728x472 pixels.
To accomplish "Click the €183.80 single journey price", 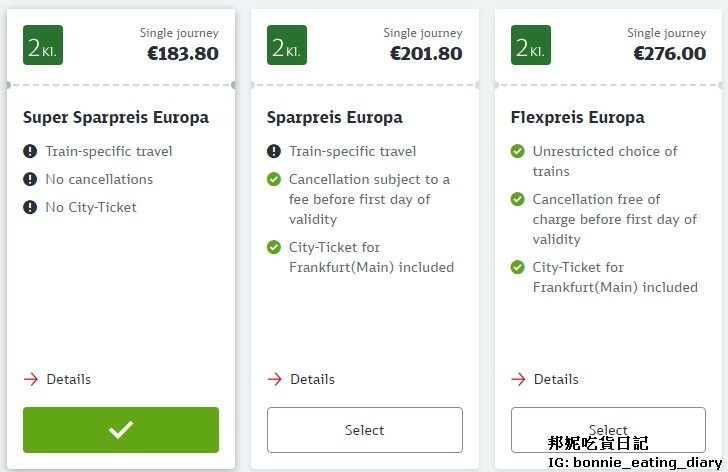I will [x=182, y=54].
